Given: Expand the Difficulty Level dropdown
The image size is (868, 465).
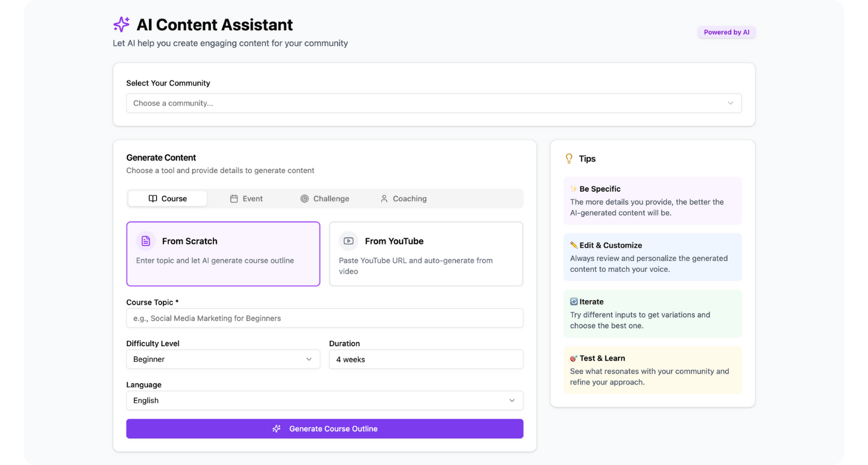Looking at the screenshot, I should coord(223,359).
